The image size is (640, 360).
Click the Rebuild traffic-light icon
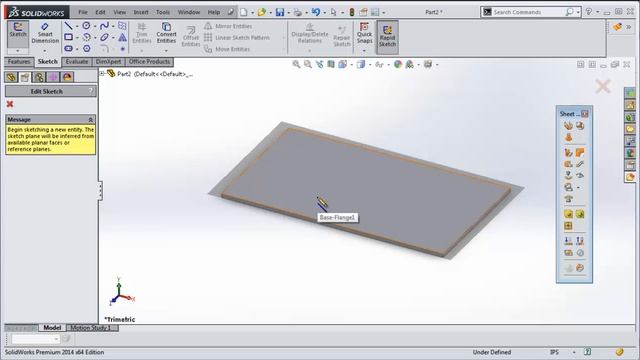pos(352,12)
